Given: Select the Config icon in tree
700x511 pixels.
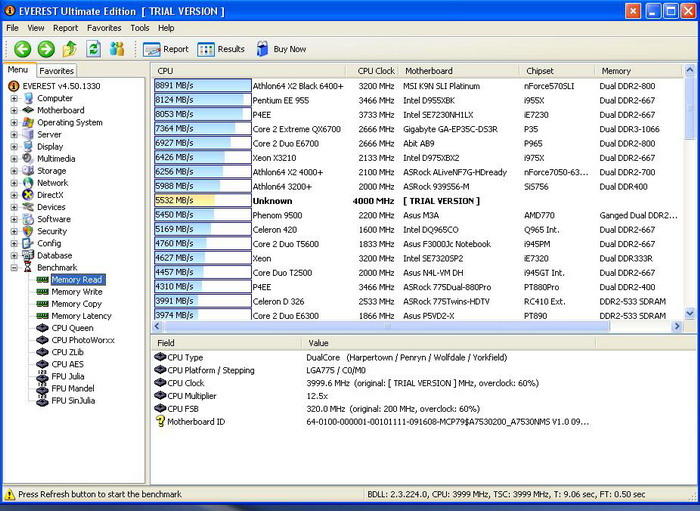Looking at the screenshot, I should 28,243.
